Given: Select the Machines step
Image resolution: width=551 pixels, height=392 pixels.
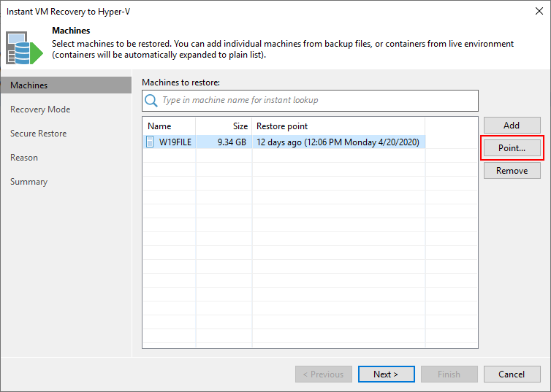Looking at the screenshot, I should (66, 85).
